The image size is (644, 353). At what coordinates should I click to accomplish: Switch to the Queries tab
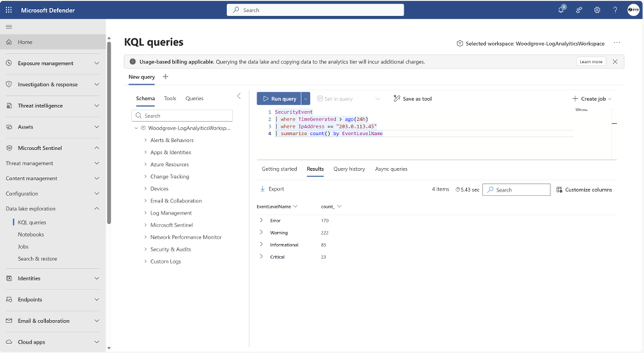194,99
